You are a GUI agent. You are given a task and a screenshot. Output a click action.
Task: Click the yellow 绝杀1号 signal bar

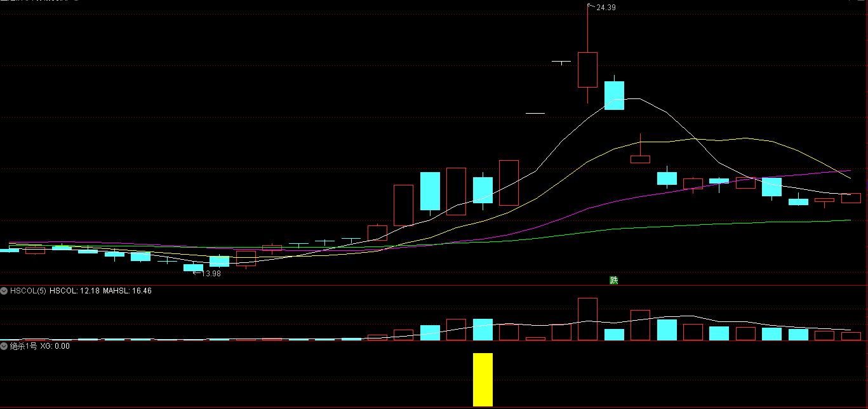(483, 380)
